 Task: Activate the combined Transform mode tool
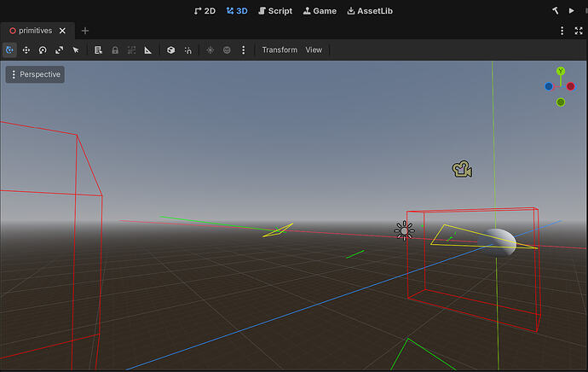coord(9,50)
